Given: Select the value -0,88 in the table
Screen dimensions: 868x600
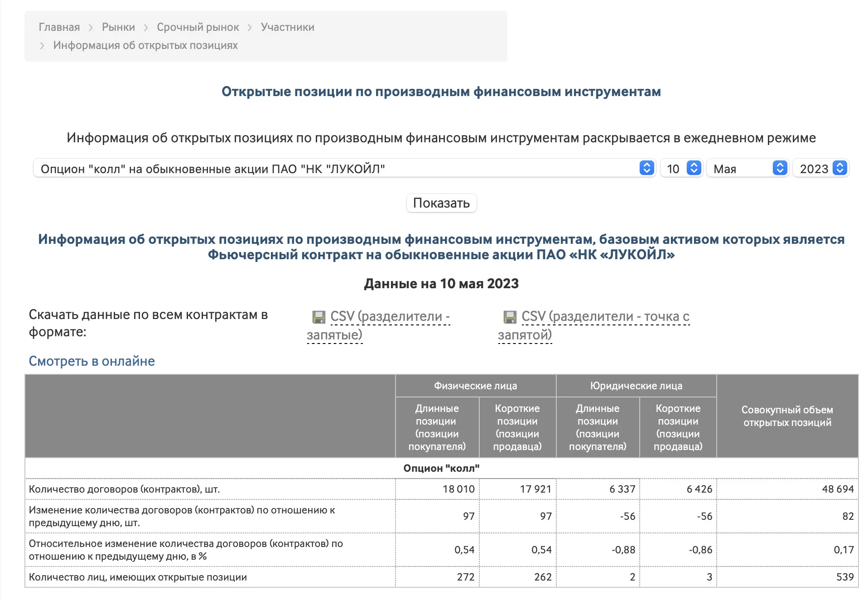Looking at the screenshot, I should [623, 550].
